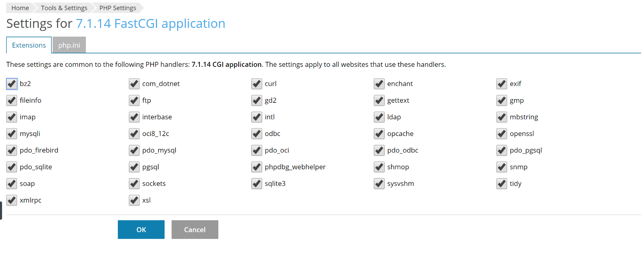Screen dimensions: 644x257
Task: Disable the phpdbg_webhelper extension
Action: click(257, 167)
